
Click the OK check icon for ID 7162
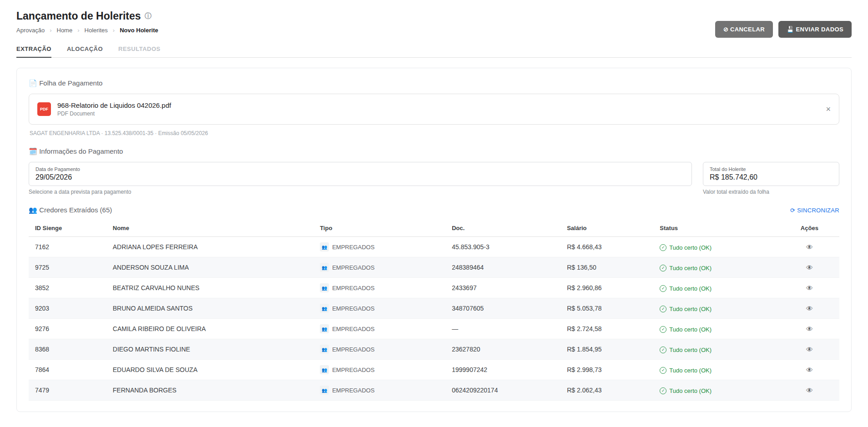pyautogui.click(x=663, y=248)
